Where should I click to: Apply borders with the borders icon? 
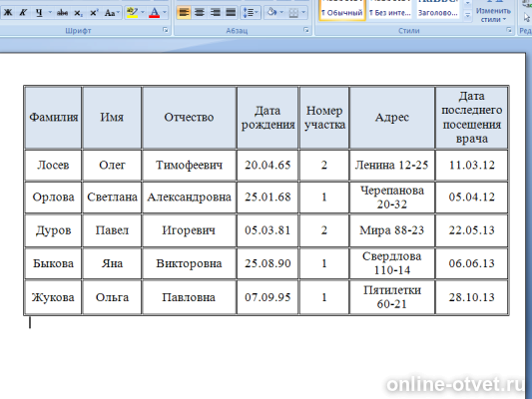click(x=293, y=13)
